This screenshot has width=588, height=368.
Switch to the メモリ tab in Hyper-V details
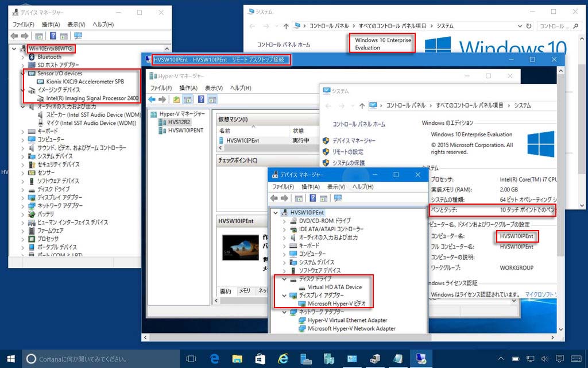(244, 291)
